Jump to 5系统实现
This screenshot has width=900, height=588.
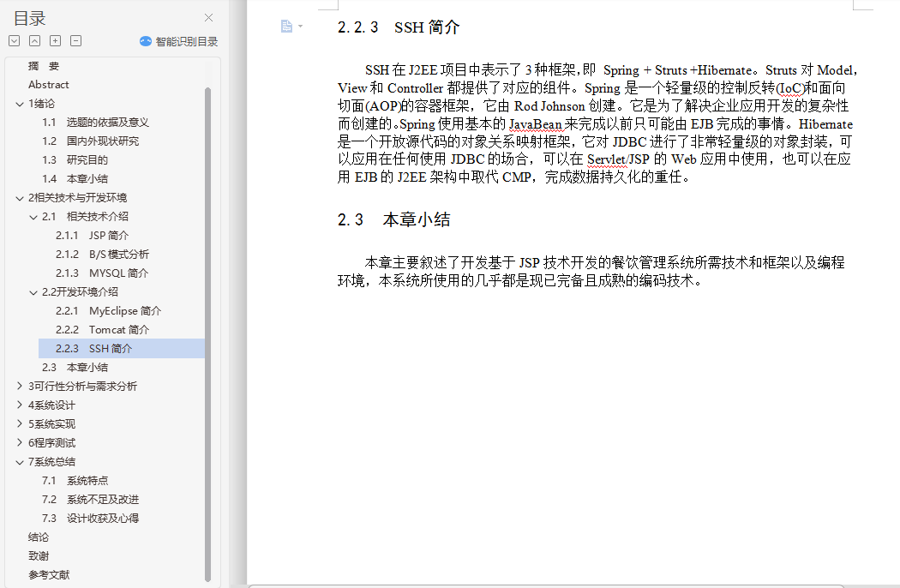51,424
